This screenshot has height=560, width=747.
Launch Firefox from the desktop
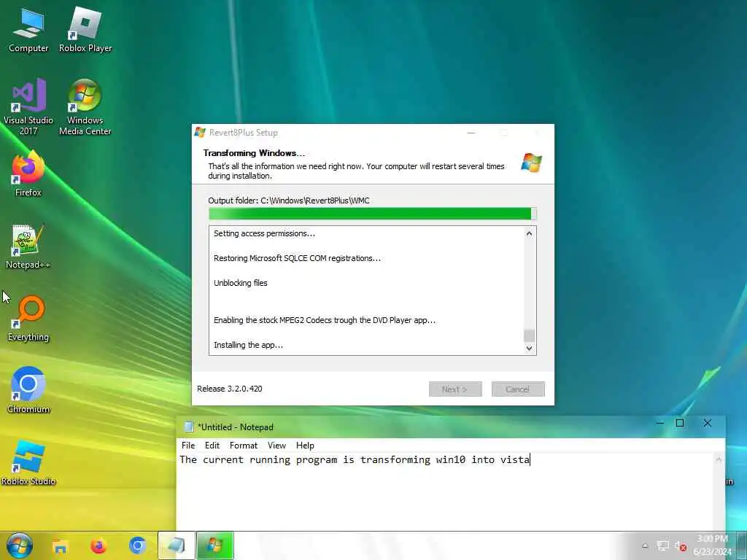(28, 174)
